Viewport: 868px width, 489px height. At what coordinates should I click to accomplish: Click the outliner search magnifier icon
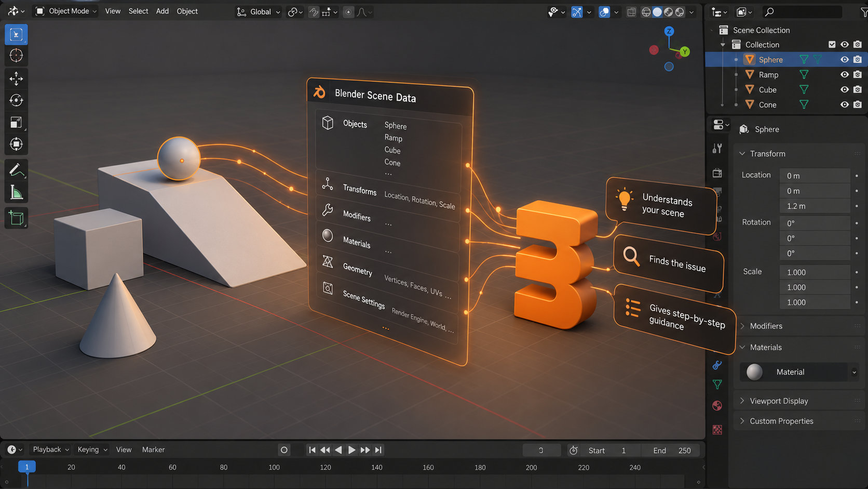click(770, 11)
